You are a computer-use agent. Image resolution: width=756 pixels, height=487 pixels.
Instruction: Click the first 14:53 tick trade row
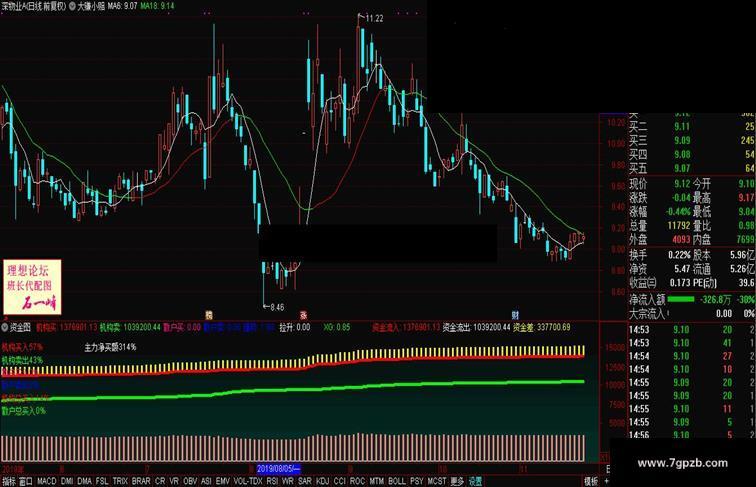pos(691,330)
